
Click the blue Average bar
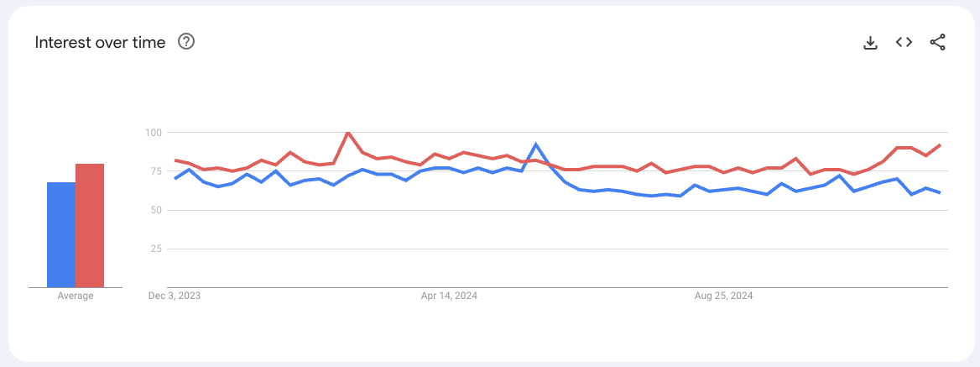coord(61,235)
